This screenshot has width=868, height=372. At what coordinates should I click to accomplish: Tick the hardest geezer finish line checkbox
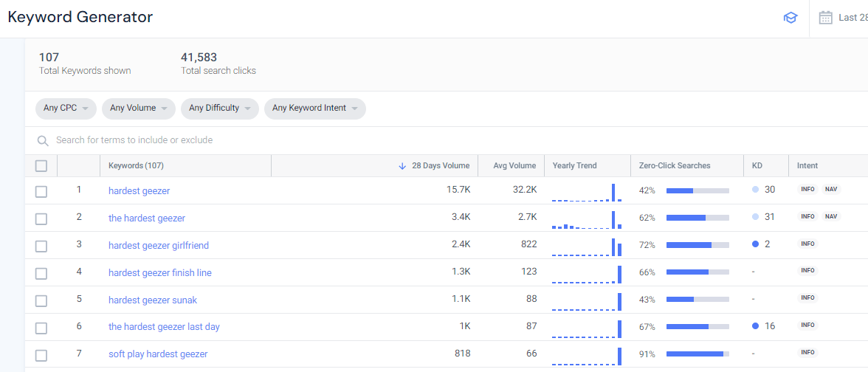[41, 273]
